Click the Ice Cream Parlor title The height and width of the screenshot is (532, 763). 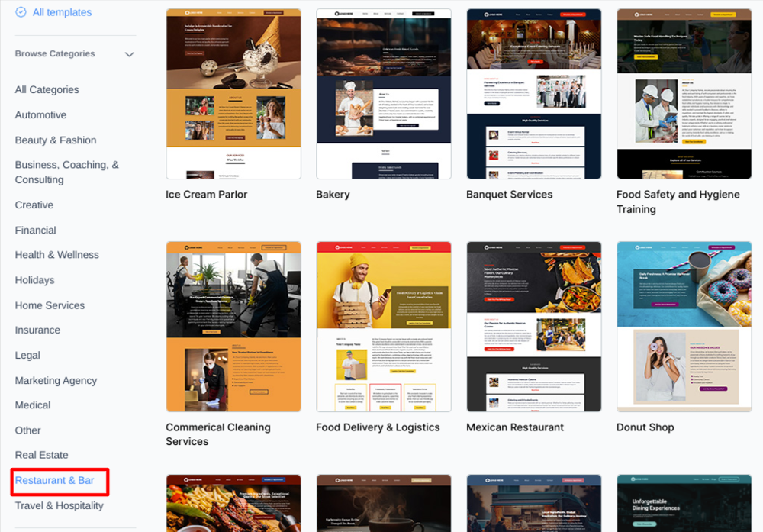pyautogui.click(x=206, y=195)
